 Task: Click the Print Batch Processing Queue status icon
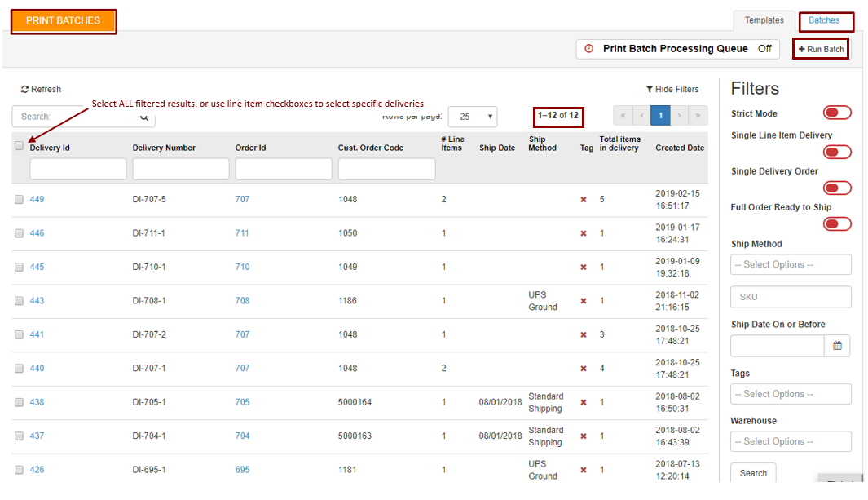[589, 49]
